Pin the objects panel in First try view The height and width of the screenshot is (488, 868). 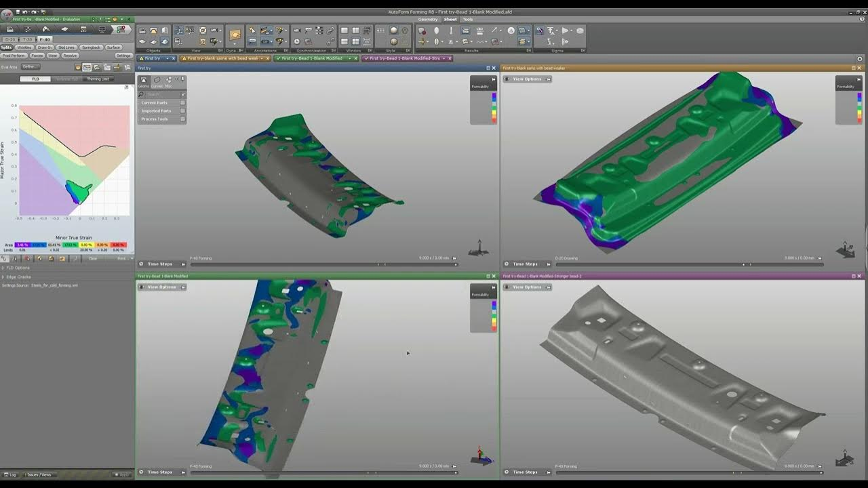coord(182,79)
